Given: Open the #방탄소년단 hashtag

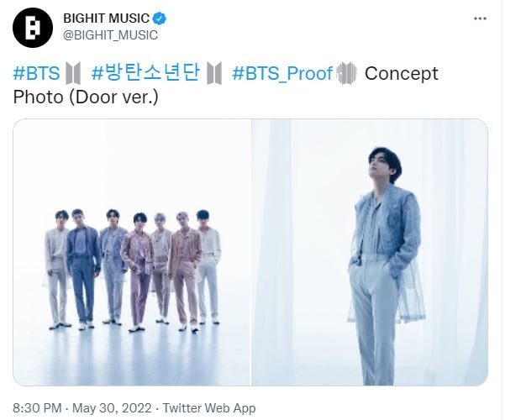Looking at the screenshot, I should (x=146, y=73).
